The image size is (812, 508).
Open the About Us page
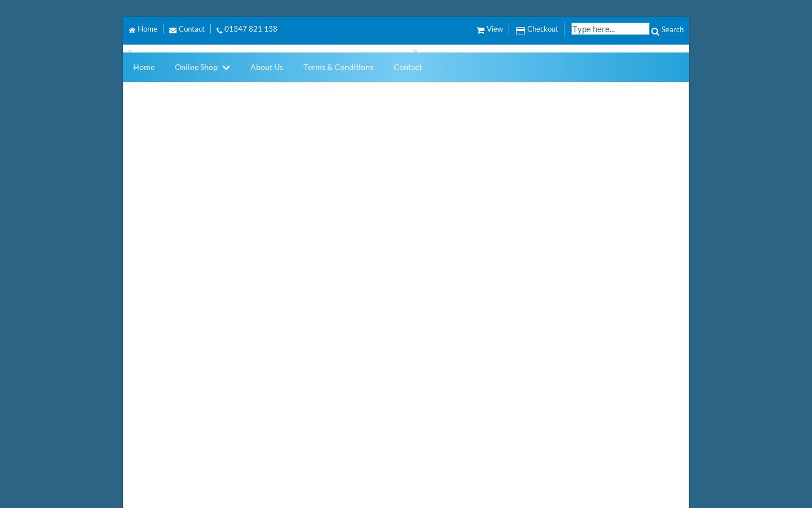click(x=267, y=67)
